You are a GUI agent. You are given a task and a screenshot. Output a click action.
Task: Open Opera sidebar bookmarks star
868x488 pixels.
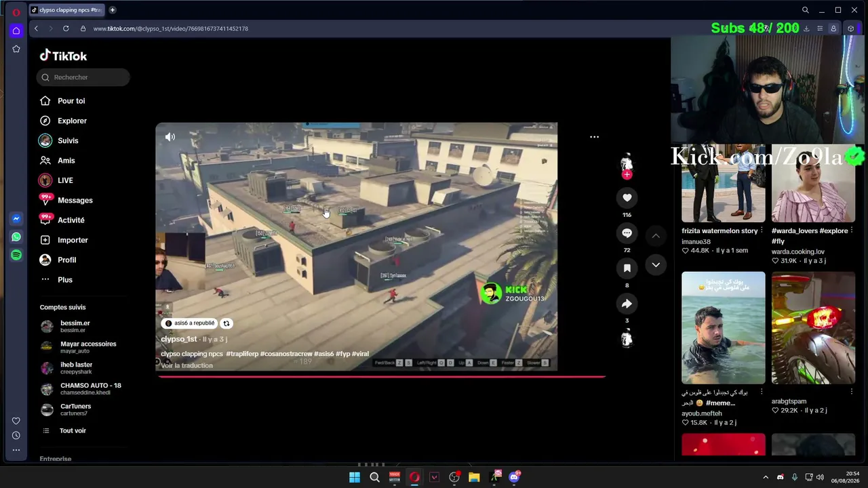point(16,49)
